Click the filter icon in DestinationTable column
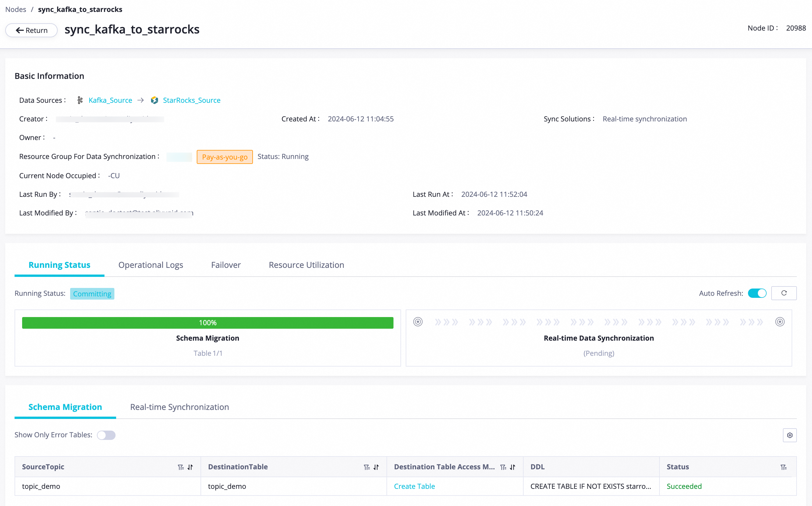The width and height of the screenshot is (812, 506). 366,467
